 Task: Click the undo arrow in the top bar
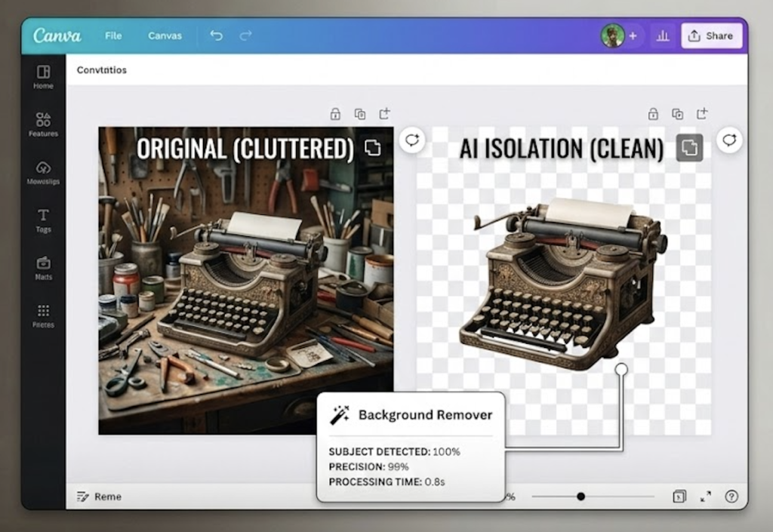(x=217, y=35)
